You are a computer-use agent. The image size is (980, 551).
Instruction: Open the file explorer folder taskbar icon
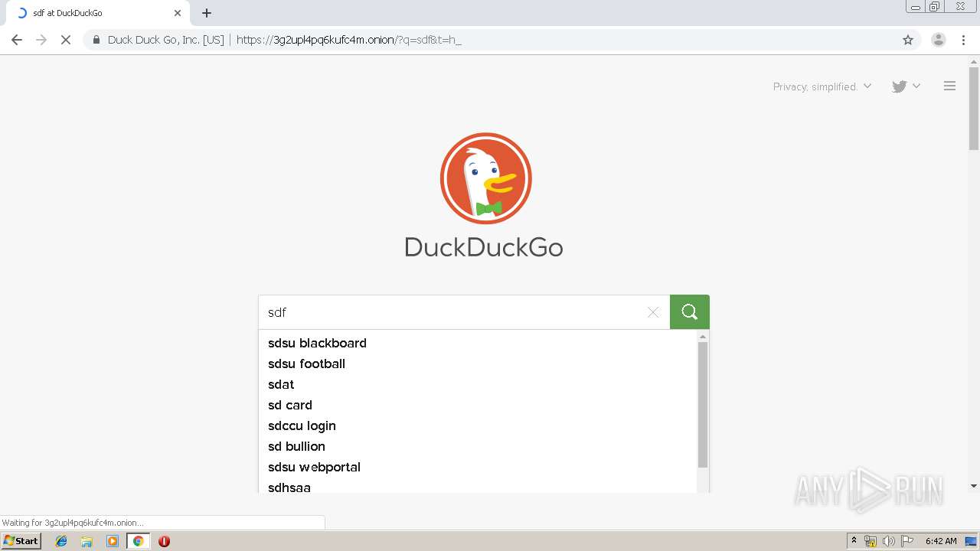[x=87, y=541]
